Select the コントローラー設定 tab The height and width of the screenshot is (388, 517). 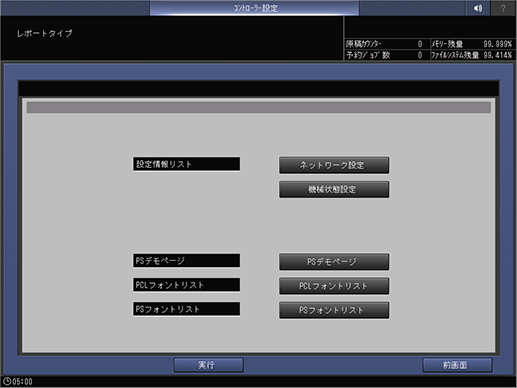coord(255,8)
